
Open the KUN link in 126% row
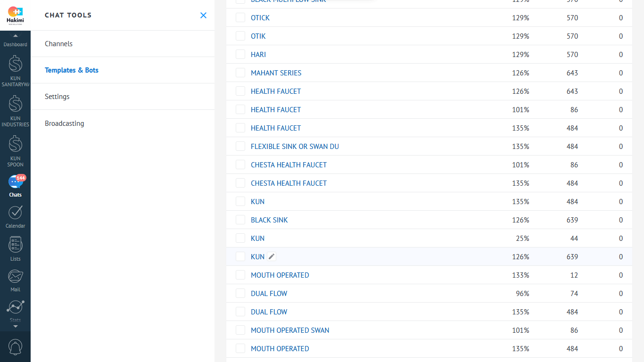(x=257, y=257)
